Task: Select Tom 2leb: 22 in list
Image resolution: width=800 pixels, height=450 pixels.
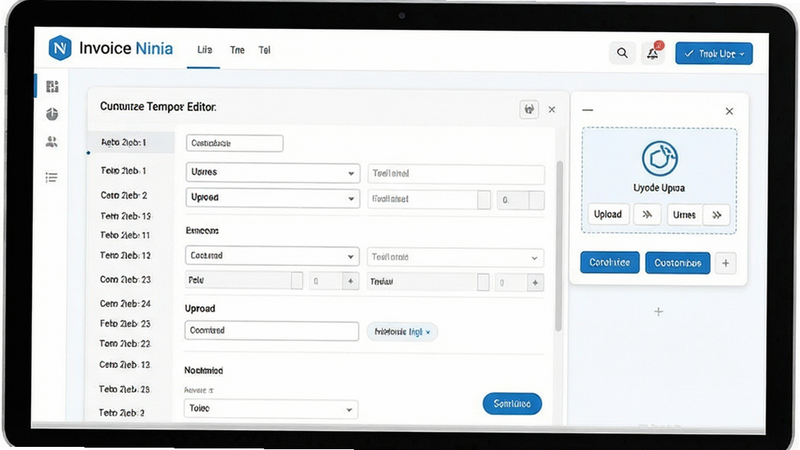Action: 125,344
